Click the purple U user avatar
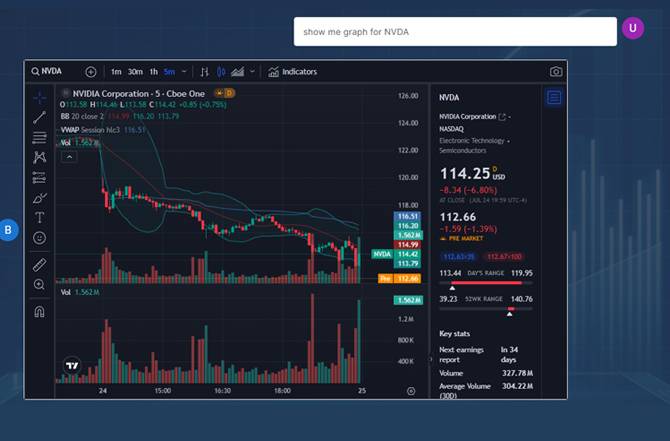Viewport: 670px width, 441px height. click(633, 28)
